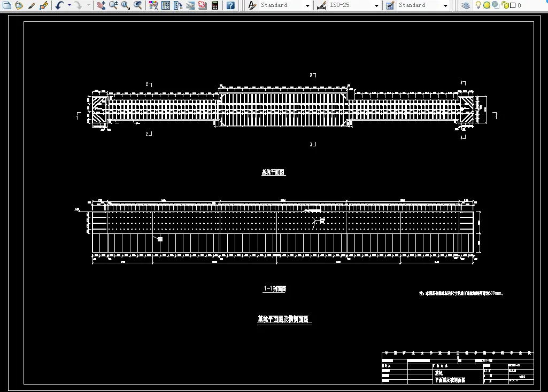This screenshot has width=548, height=392.
Task: Click the Zoom Previous icon
Action: point(138,5)
